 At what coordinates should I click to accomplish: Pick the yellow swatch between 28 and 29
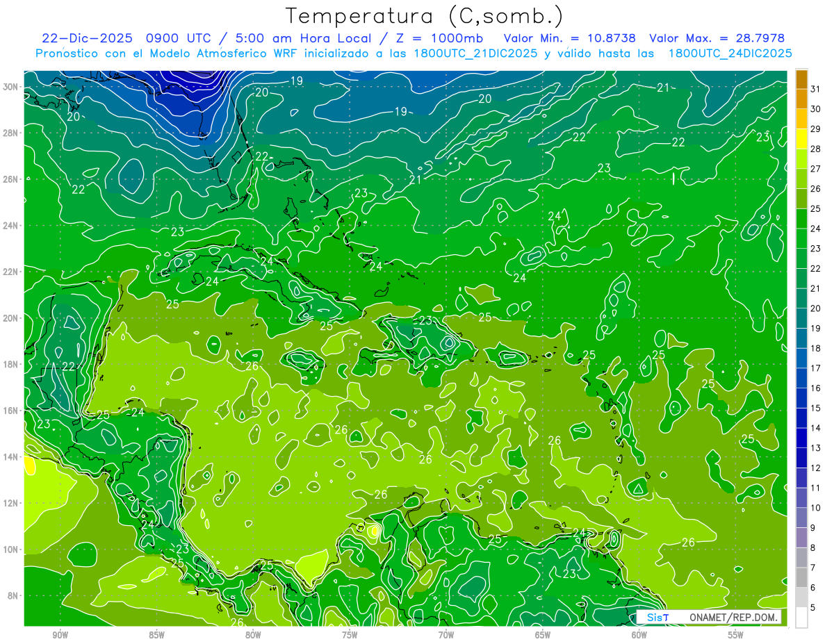(802, 139)
